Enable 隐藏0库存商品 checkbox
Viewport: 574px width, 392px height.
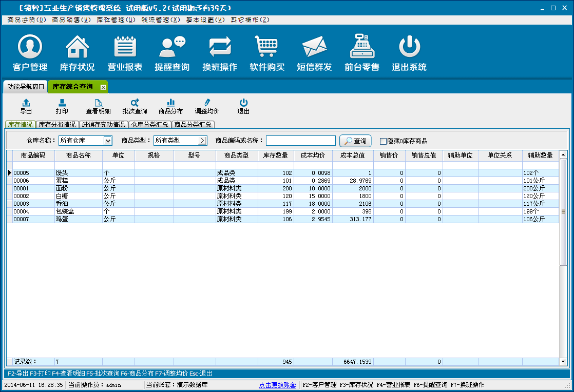pyautogui.click(x=383, y=141)
